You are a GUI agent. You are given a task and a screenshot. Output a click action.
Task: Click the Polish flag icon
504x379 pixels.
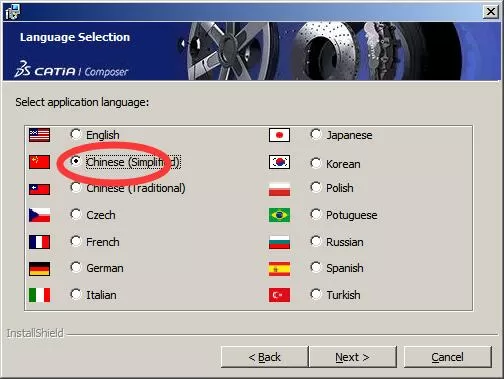(279, 189)
